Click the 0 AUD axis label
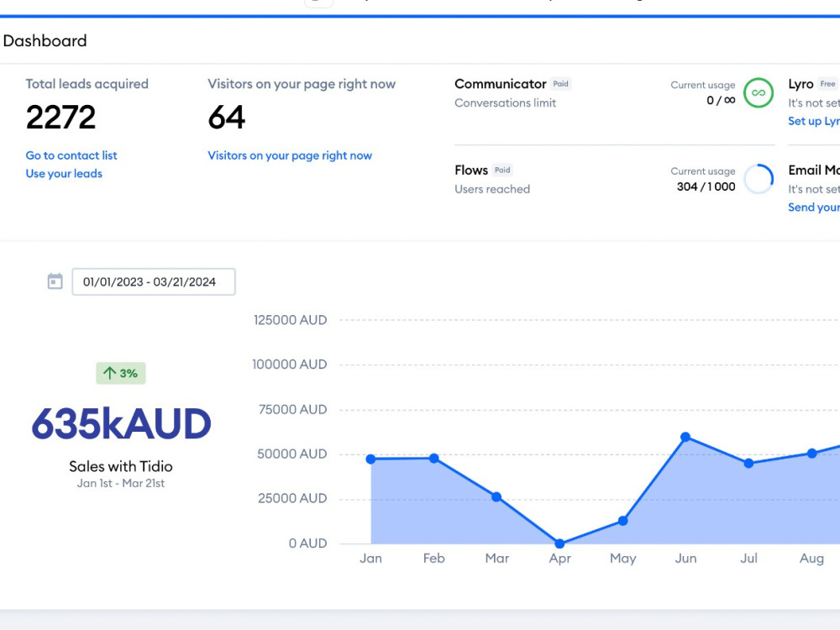 [308, 543]
